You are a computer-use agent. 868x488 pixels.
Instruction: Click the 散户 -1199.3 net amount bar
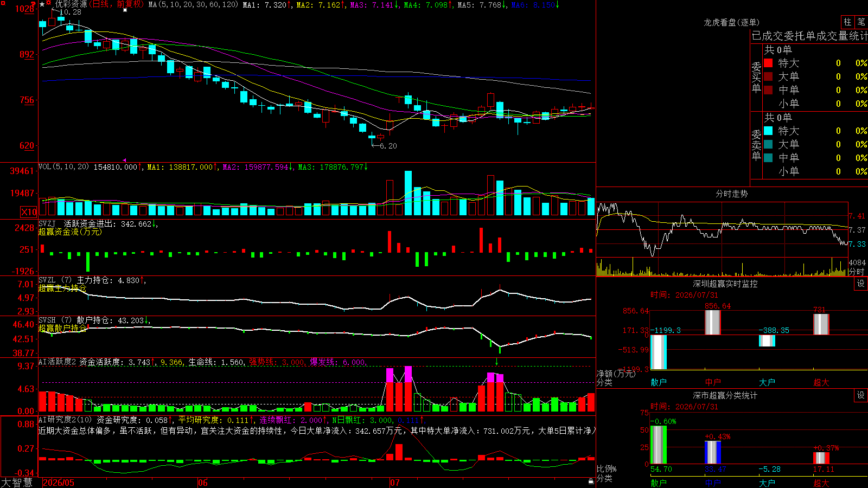pos(659,352)
